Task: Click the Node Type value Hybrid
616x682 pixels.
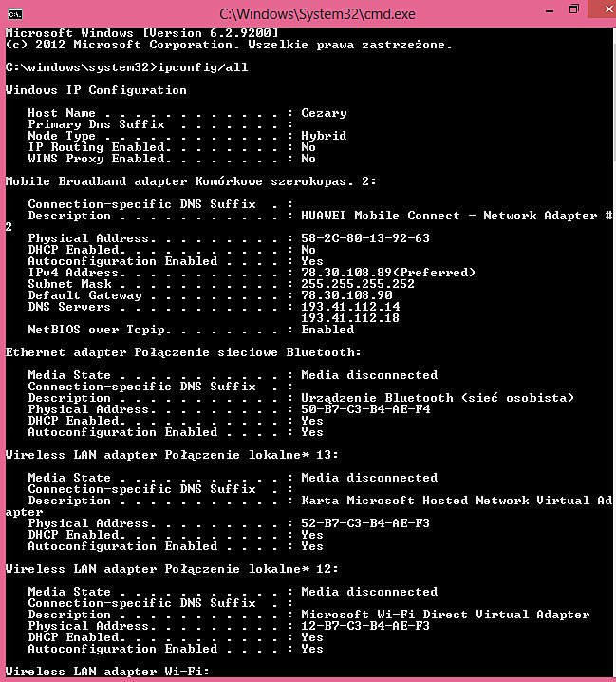Action: 324,136
